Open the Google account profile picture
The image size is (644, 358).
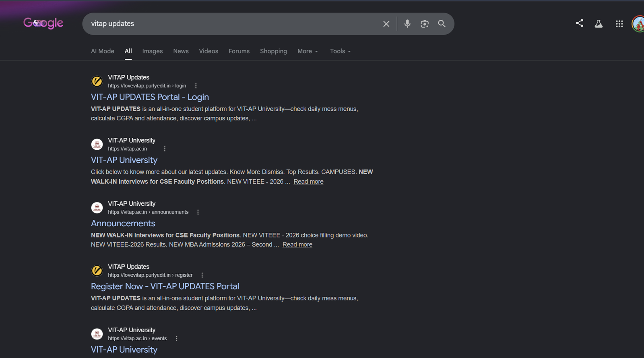[x=638, y=24]
